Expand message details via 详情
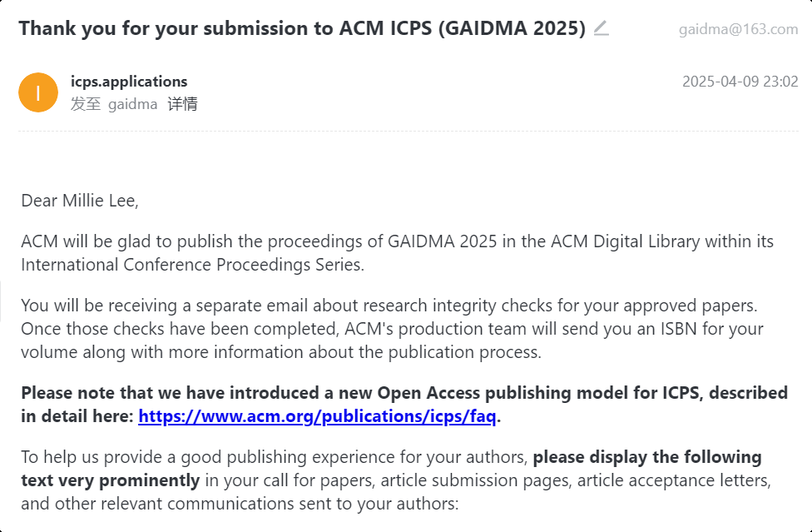 click(182, 104)
